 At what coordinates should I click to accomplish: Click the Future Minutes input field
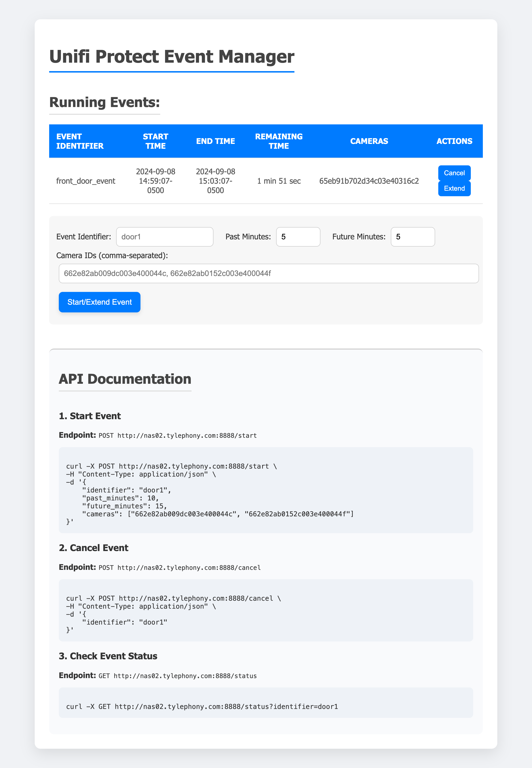point(412,236)
